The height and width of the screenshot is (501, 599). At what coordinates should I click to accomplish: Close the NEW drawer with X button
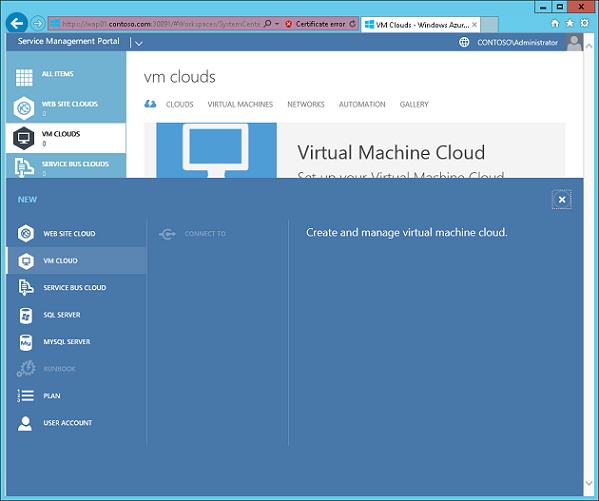[562, 199]
